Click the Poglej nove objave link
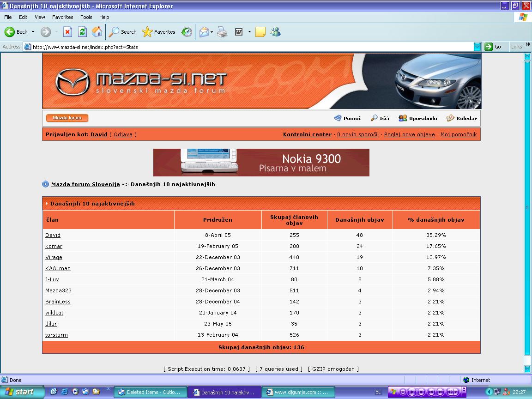The height and width of the screenshot is (399, 532). [x=409, y=134]
